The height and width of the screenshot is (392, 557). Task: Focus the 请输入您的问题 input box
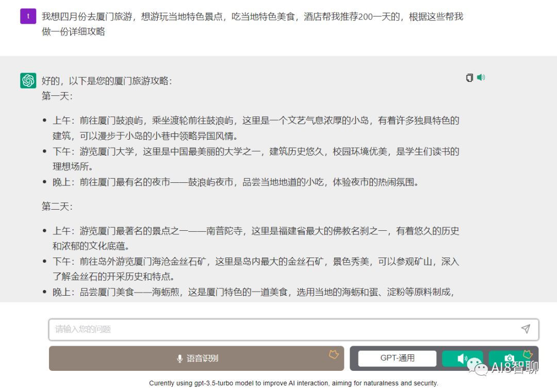278,329
